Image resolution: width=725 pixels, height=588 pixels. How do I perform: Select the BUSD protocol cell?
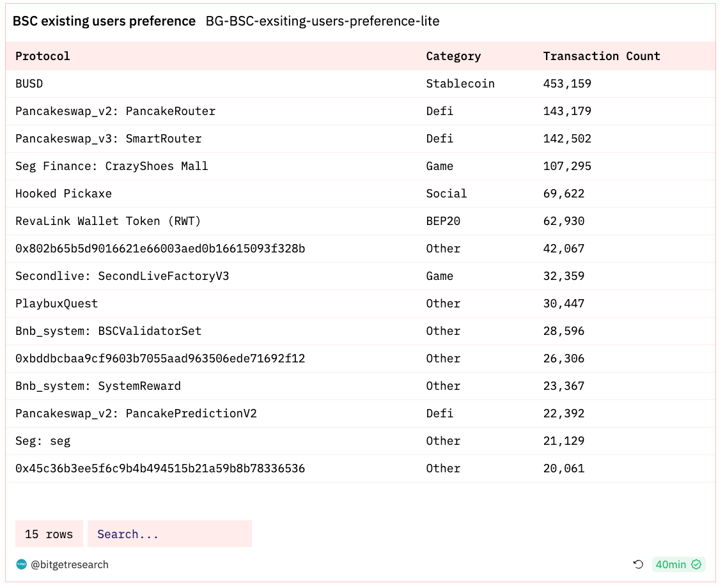29,84
